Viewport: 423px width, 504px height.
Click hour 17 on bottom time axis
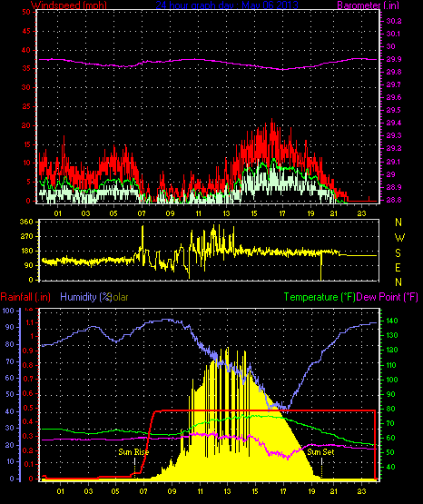[282, 491]
